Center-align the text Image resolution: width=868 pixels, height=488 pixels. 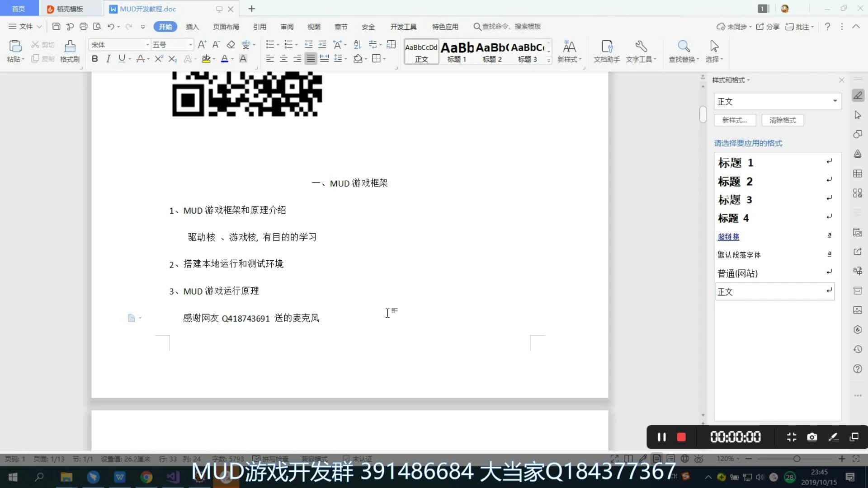pos(283,59)
